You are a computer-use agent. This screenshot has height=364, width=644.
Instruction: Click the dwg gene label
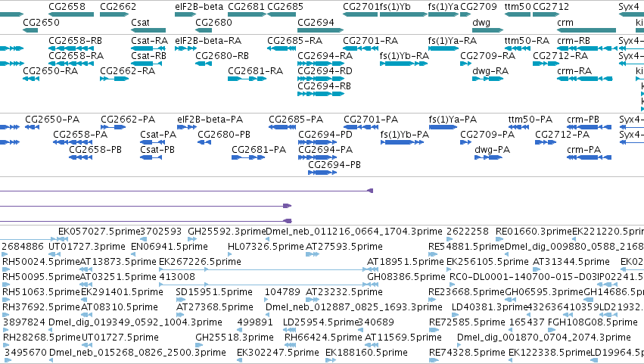tap(481, 22)
